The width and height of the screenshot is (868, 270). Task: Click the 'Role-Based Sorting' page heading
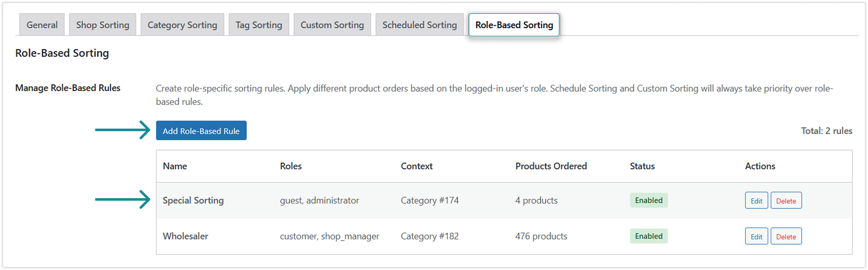pos(62,53)
